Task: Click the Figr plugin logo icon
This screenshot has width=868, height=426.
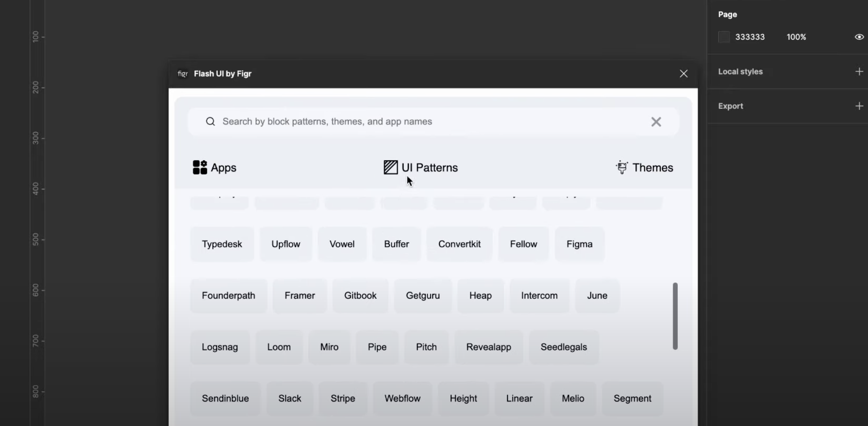Action: pos(183,74)
